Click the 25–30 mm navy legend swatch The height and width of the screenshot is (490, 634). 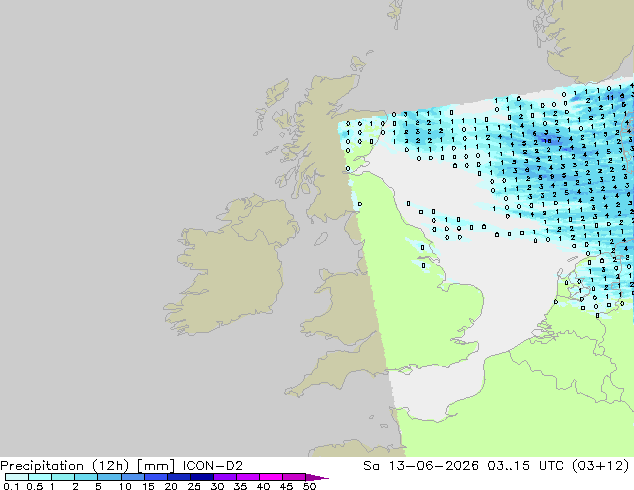201,477
